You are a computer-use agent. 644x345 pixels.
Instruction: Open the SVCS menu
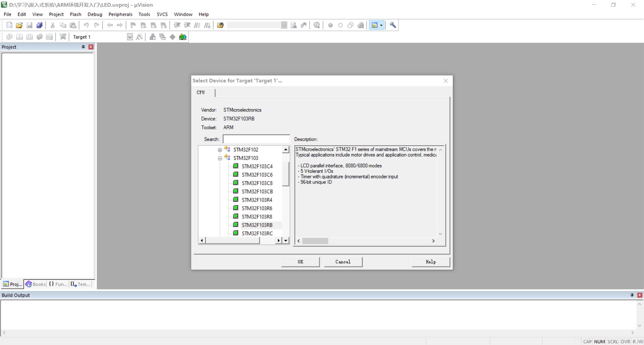tap(162, 14)
